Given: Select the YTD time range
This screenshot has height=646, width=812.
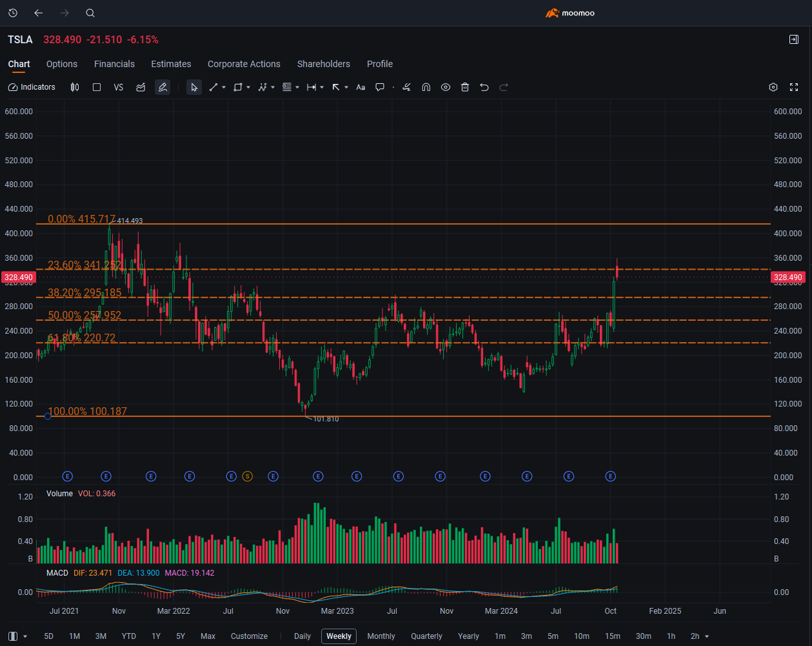Looking at the screenshot, I should tap(129, 636).
